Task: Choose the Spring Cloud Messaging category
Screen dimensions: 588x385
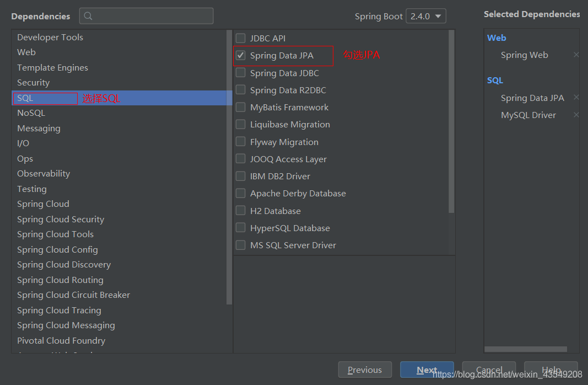Action: [x=119, y=325]
